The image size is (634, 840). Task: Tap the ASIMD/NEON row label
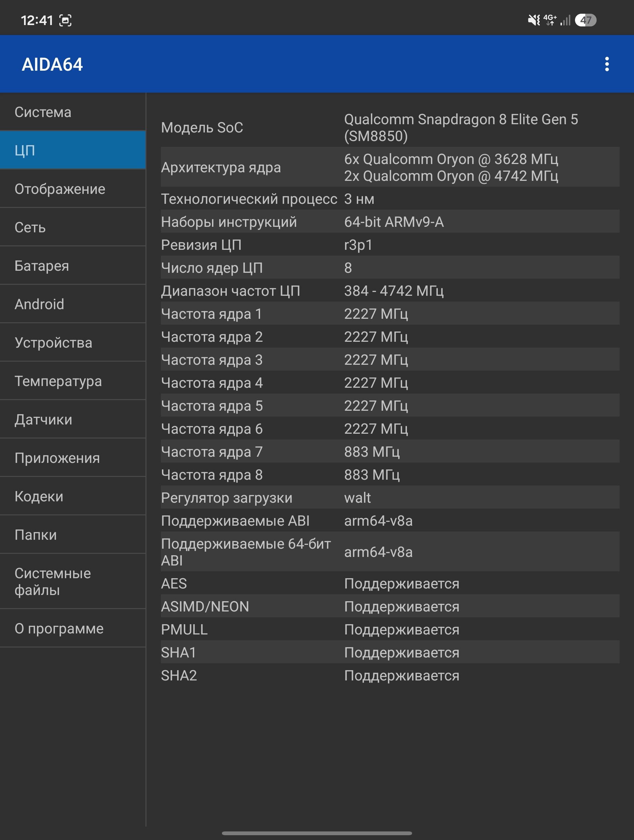point(205,606)
